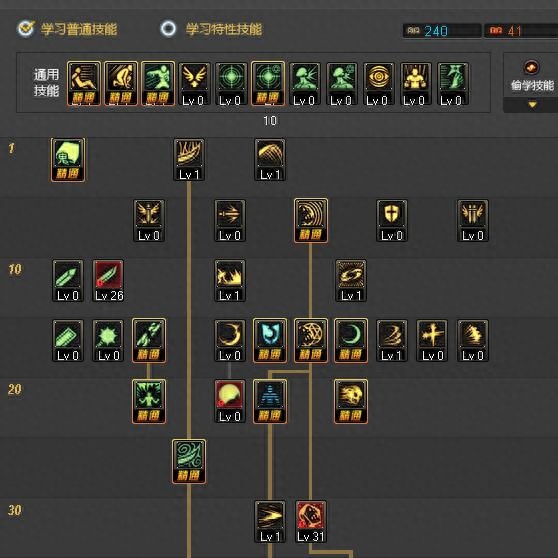Viewport: 558px width, 558px height.
Task: Select the red moon orb skill Lv 0
Action: click(230, 401)
